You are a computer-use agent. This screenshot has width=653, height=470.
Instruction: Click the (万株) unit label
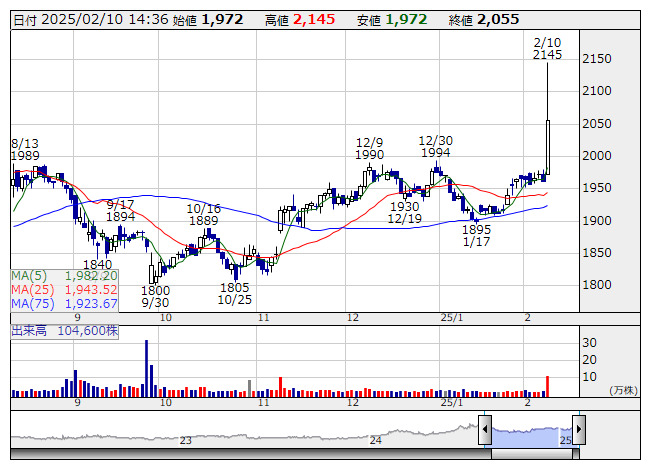[x=623, y=390]
